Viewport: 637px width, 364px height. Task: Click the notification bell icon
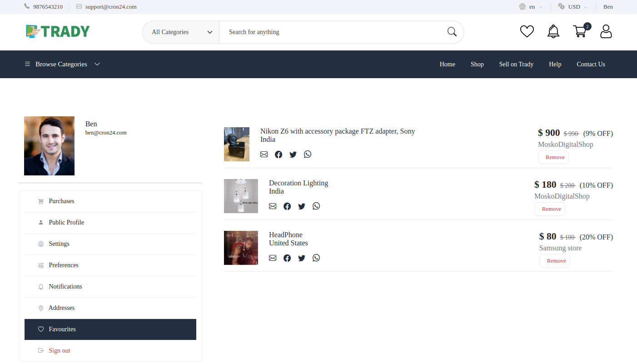(x=553, y=31)
